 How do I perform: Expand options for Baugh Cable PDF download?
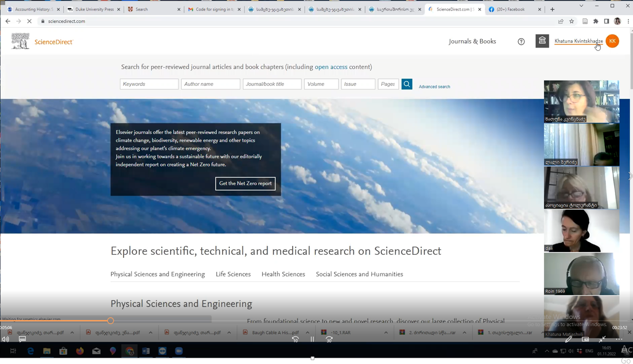(307, 333)
